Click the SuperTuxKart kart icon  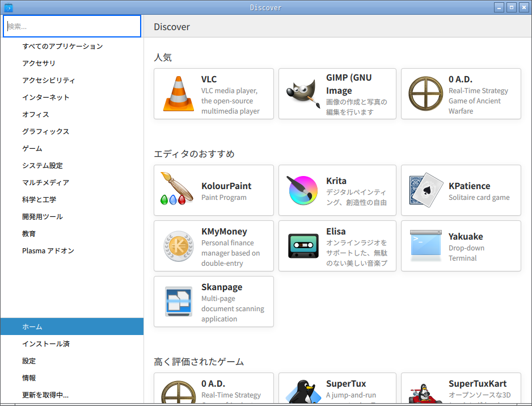[x=425, y=393]
